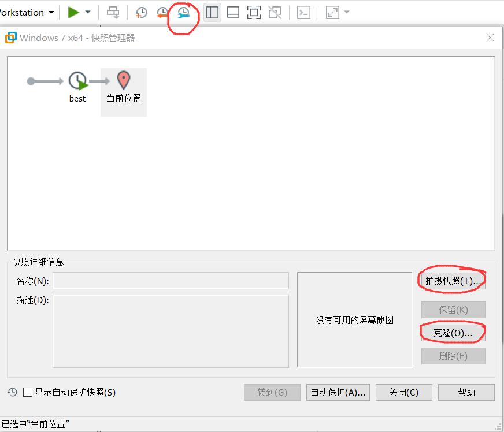Click the screenshot preview area 没有可用的屏幕截图
Screen dimensions: 504x432
(x=354, y=320)
